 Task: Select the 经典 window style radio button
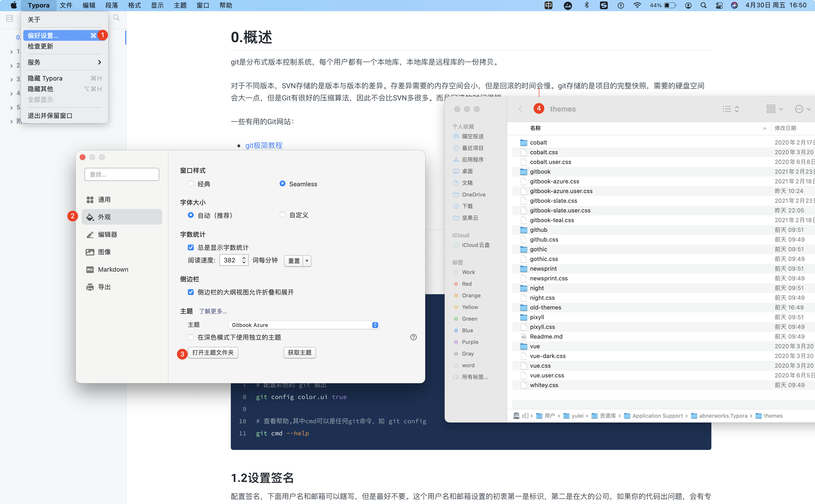[x=191, y=183]
